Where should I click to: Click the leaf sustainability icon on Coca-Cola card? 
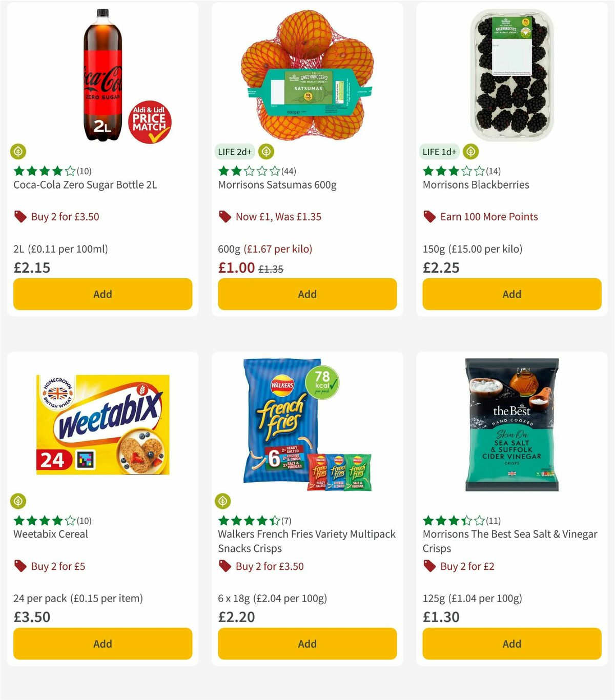(18, 151)
